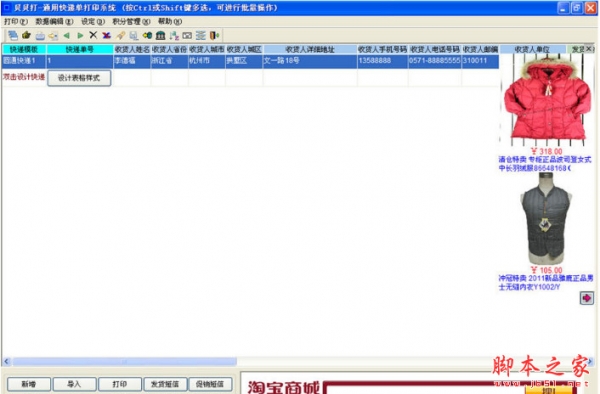
Task: Click the 收货人单位 column header
Action: coord(532,49)
